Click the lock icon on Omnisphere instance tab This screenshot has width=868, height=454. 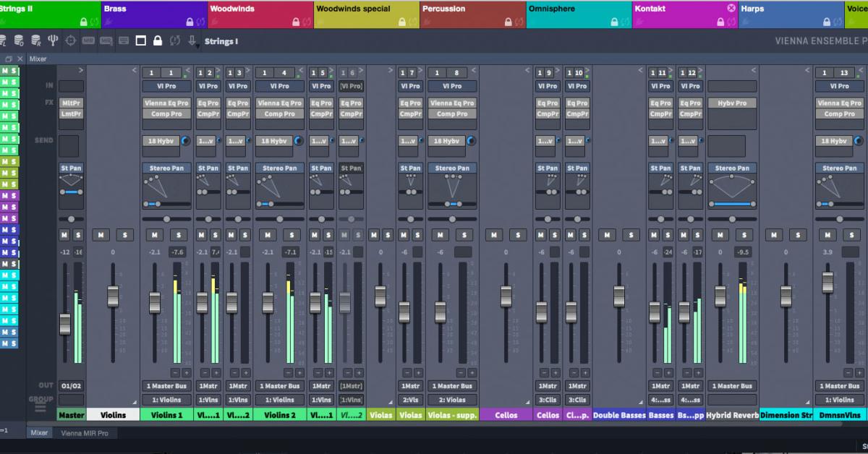(x=613, y=22)
